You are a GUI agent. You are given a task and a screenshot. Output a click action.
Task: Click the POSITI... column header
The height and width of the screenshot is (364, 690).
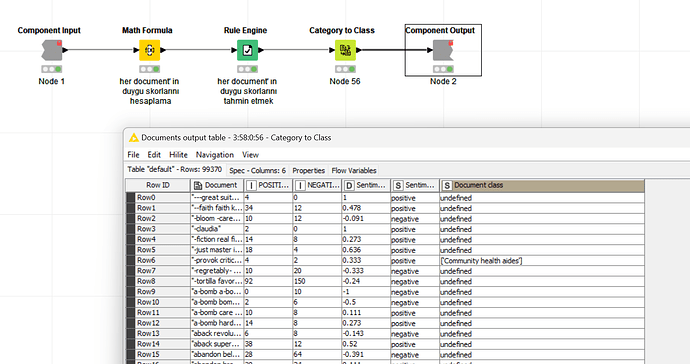(x=268, y=185)
